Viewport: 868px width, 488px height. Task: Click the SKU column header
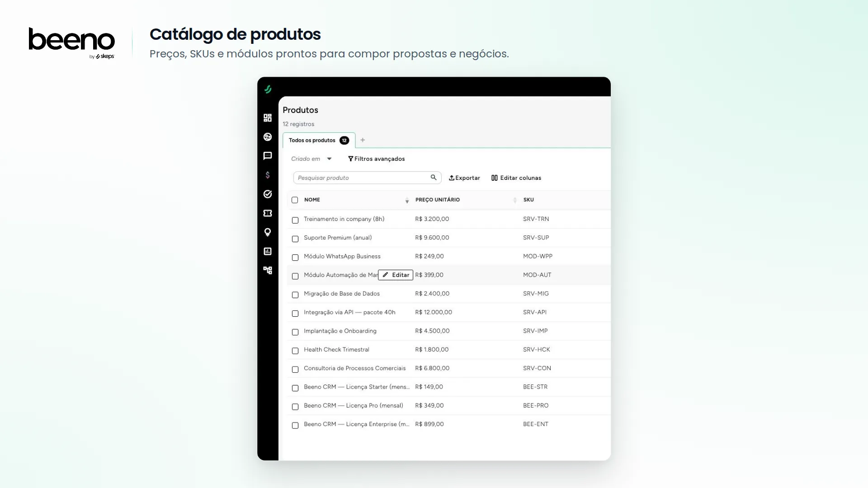528,200
